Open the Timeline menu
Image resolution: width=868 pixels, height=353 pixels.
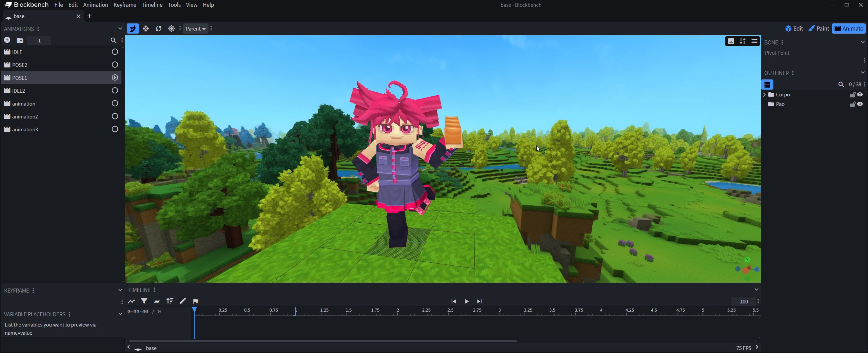(x=152, y=5)
